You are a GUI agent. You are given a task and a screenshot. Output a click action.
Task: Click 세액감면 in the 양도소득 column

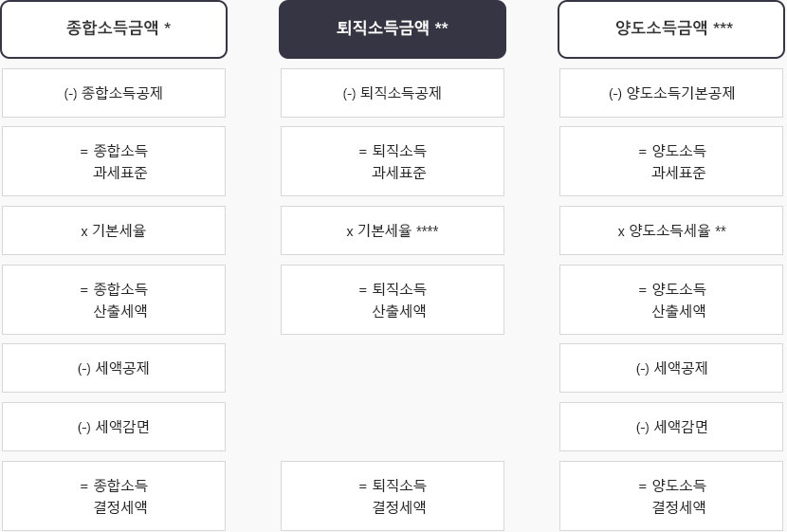click(x=671, y=427)
